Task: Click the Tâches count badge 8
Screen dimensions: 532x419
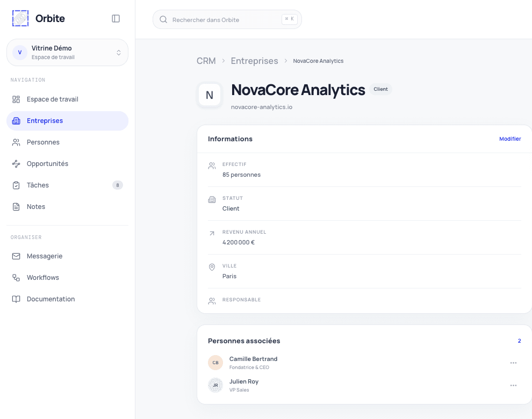Action: 118,185
